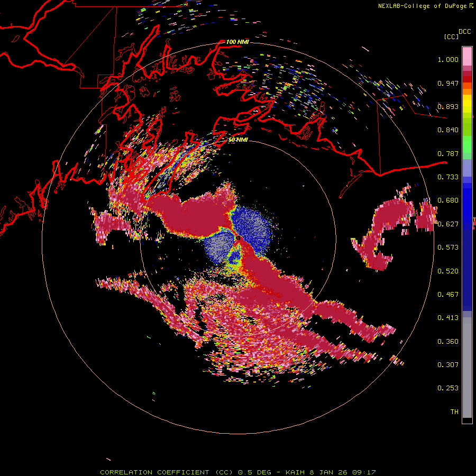Click the 0.680 color scale value
This screenshot has width=476, height=476.
coord(448,200)
